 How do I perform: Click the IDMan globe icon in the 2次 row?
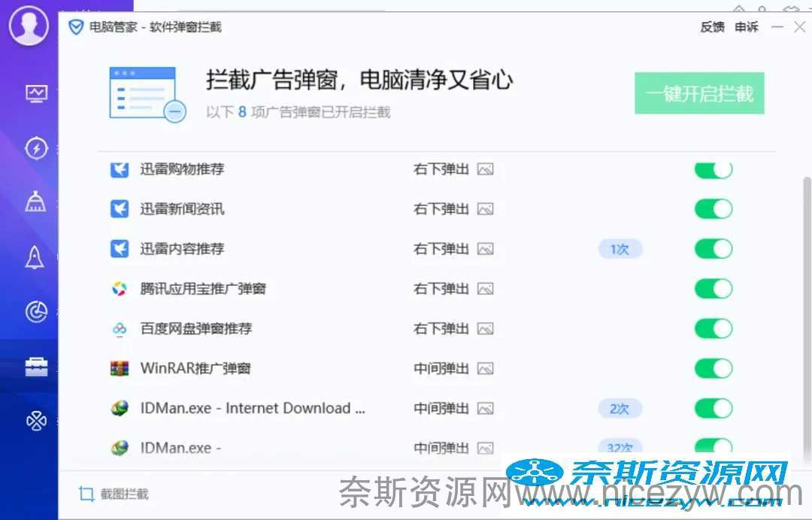(x=120, y=409)
